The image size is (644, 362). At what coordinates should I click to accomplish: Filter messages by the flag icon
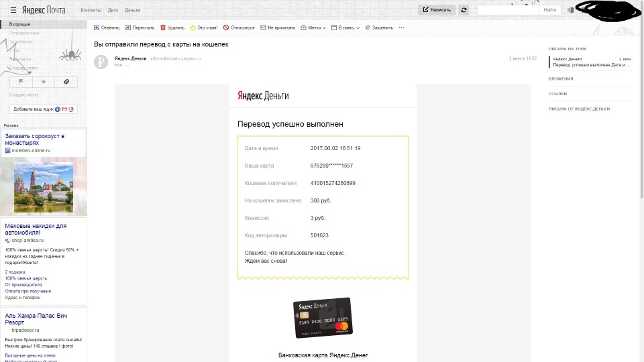tap(21, 82)
